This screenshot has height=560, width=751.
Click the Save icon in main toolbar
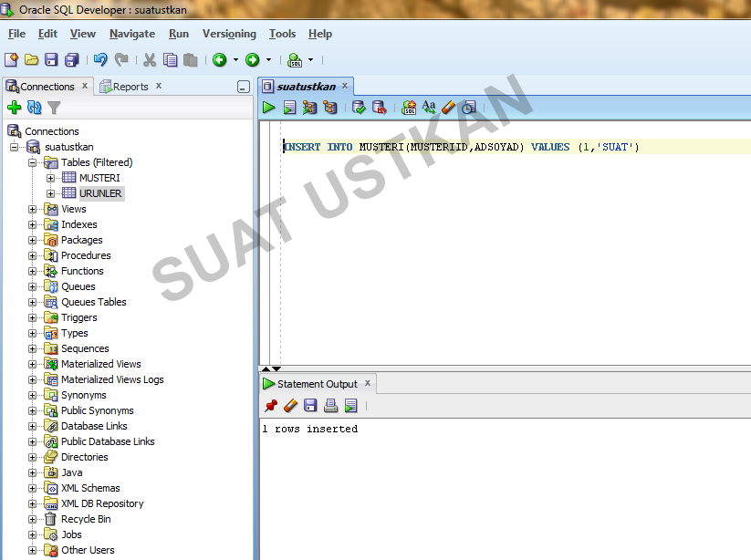(51, 60)
